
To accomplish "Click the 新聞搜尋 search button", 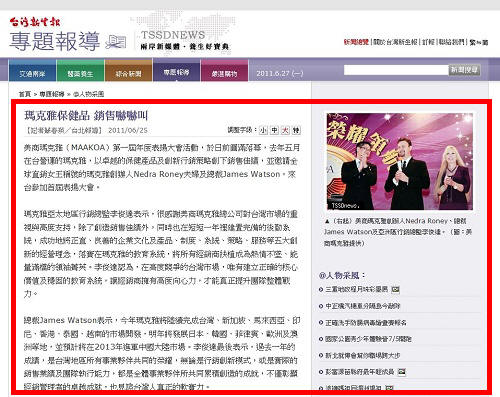I will pos(464,70).
